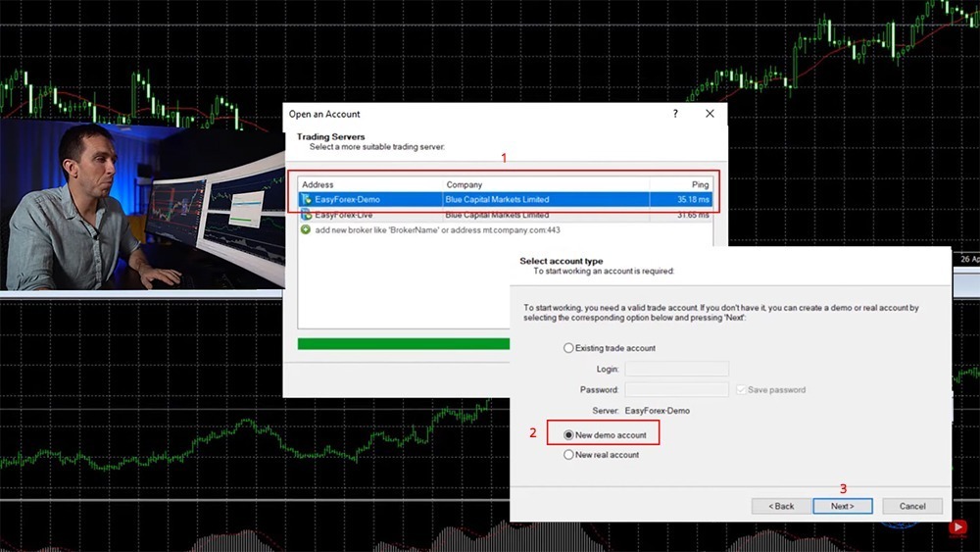The height and width of the screenshot is (552, 980).
Task: Click the green server scan progress bar
Action: coord(404,344)
